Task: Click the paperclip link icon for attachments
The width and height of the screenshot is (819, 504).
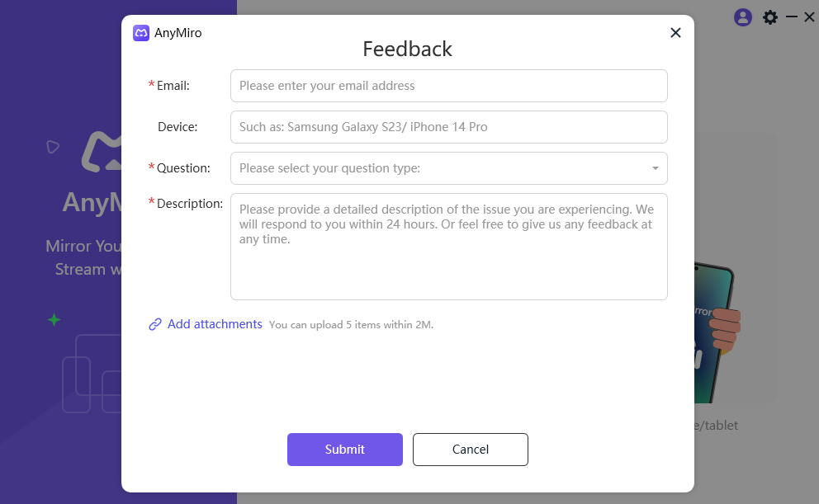Action: [x=155, y=324]
